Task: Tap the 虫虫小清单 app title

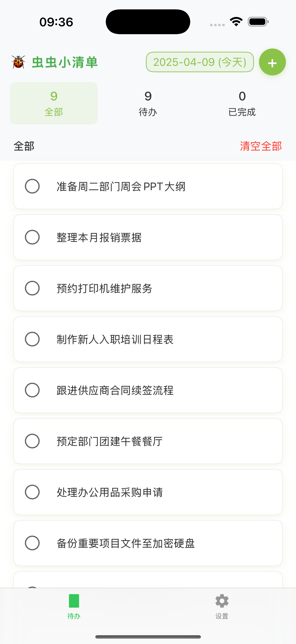Action: [x=65, y=62]
